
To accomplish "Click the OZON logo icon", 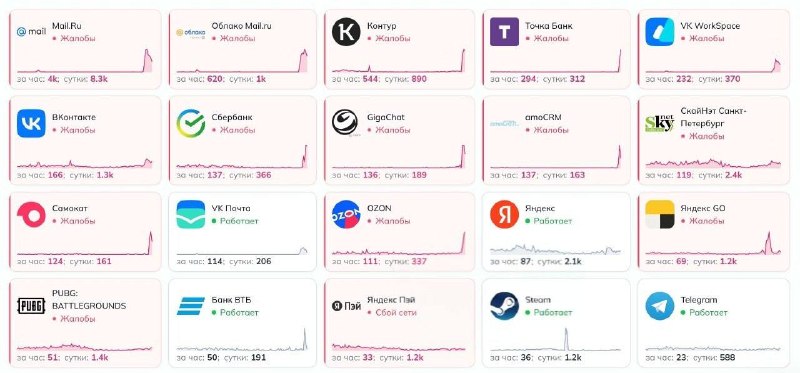I will [346, 215].
